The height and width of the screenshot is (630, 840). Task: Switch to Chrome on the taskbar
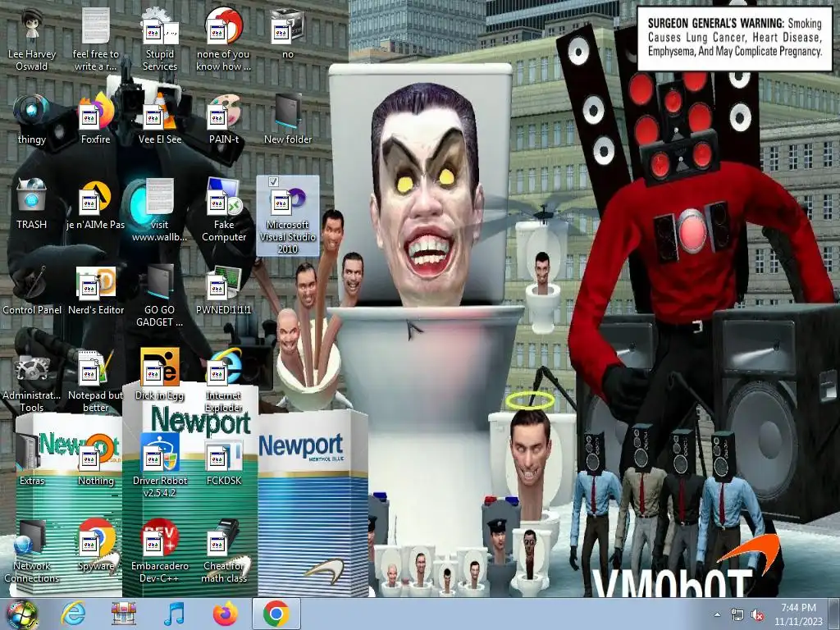pos(276,614)
